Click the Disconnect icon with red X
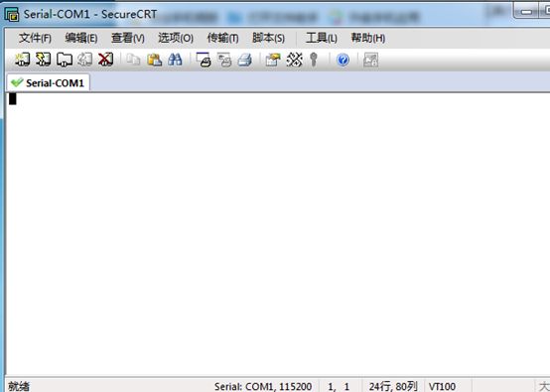 point(105,60)
